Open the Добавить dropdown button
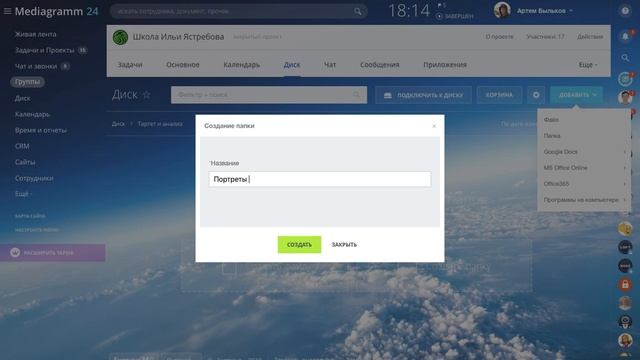The height and width of the screenshot is (360, 640). (x=576, y=95)
